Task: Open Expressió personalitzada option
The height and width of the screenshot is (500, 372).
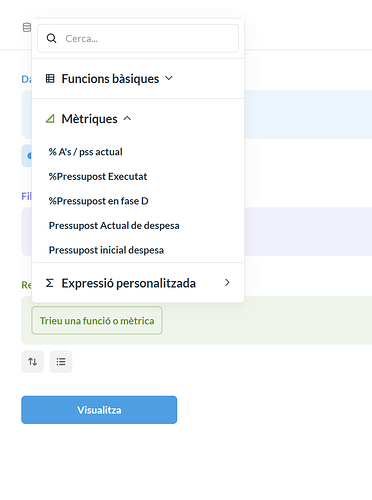Action: pos(138,283)
